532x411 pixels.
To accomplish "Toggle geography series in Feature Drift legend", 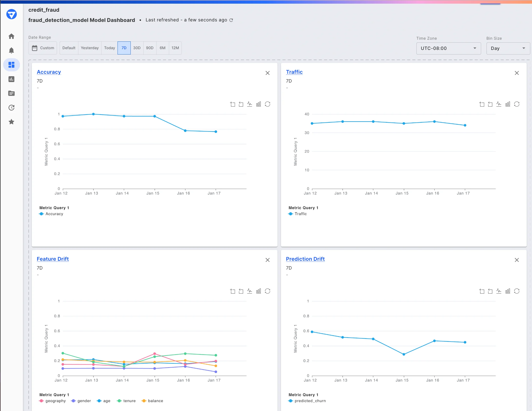I will click(52, 401).
